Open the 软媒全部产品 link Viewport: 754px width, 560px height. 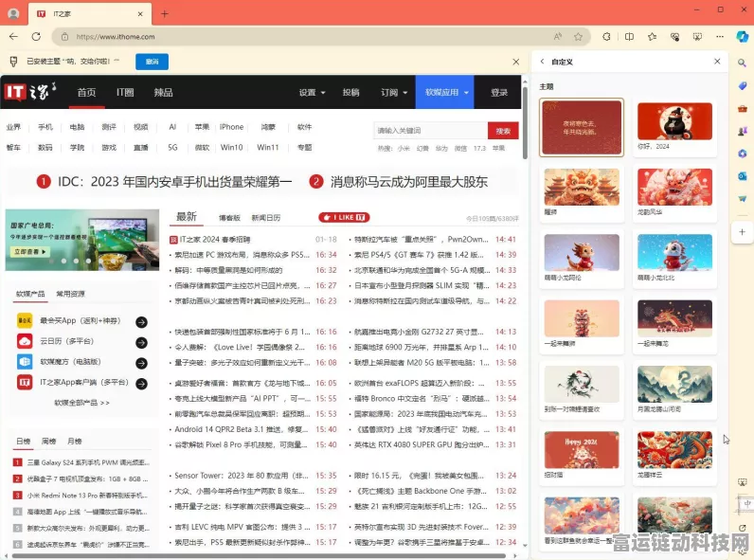pos(81,402)
